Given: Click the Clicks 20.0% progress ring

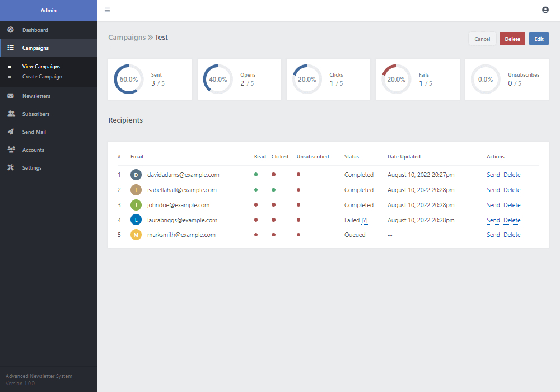Looking at the screenshot, I should (307, 80).
